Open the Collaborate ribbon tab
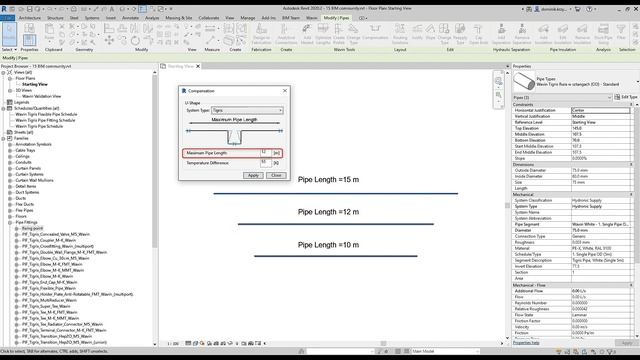This screenshot has height=360, width=640. [209, 18]
